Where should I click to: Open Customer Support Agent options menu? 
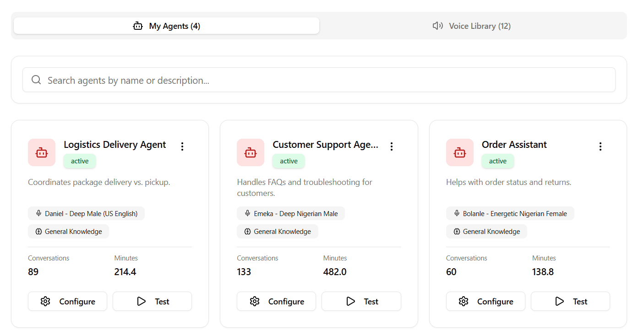pyautogui.click(x=392, y=146)
